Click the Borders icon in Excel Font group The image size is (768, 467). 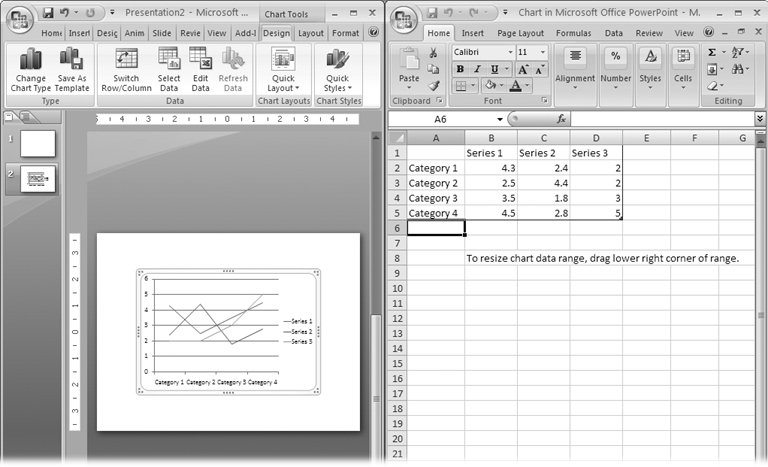pos(461,86)
